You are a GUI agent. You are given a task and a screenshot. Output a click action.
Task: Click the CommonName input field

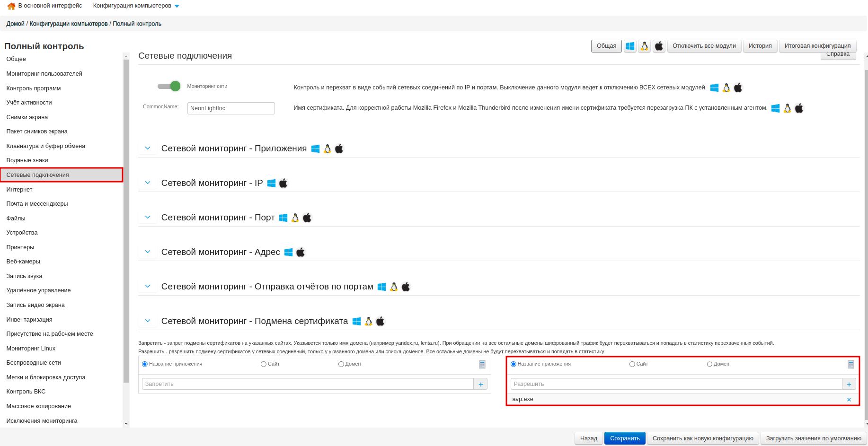230,108
